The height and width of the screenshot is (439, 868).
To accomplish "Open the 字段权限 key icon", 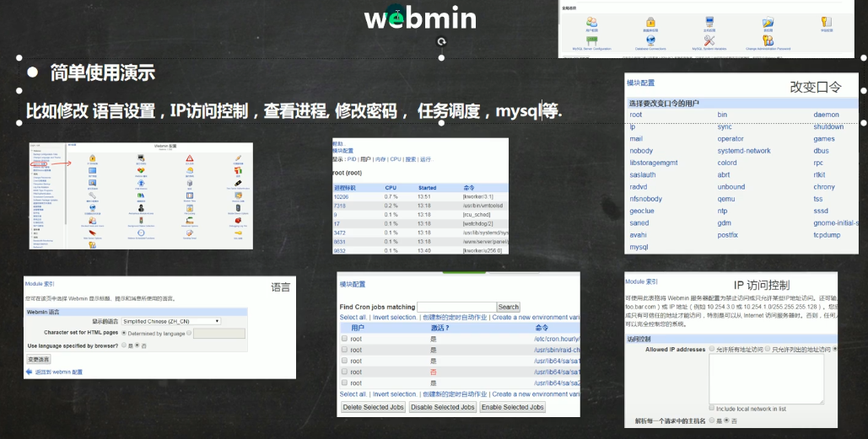I will pos(827,22).
